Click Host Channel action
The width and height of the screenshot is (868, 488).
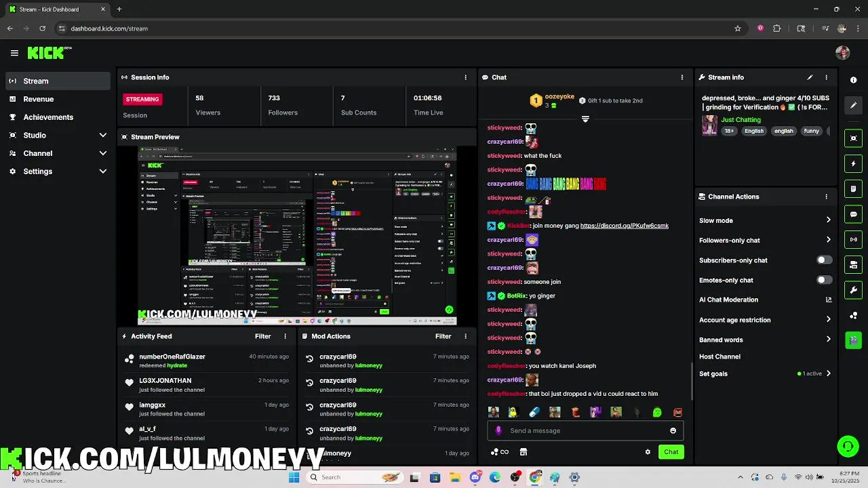[719, 357]
